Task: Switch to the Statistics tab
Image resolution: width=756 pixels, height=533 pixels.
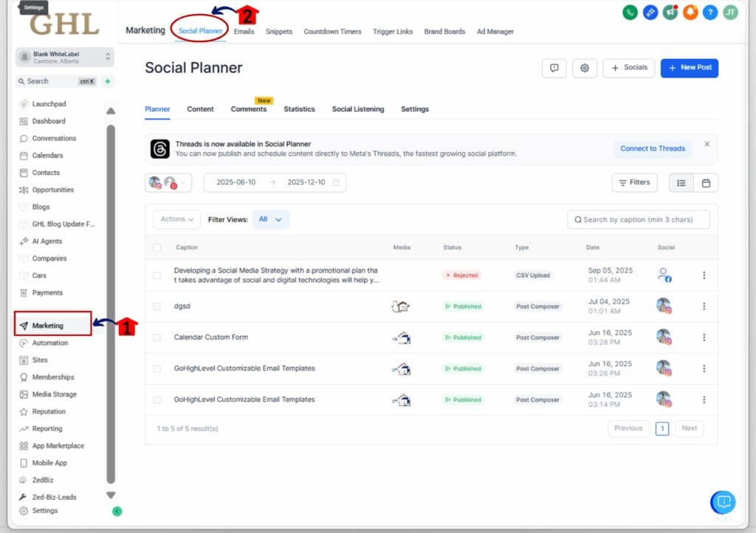Action: pos(299,109)
